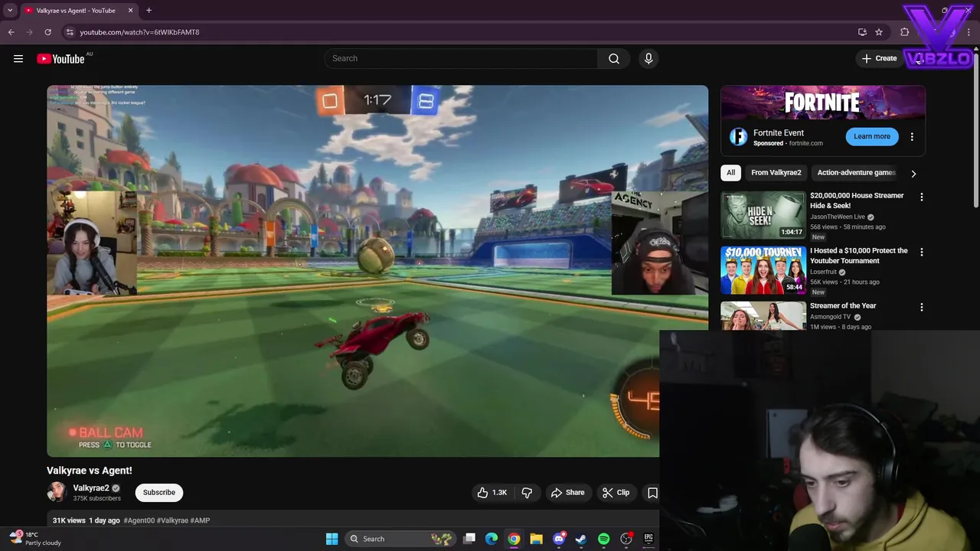Open OBS Studio from the taskbar

point(626,539)
